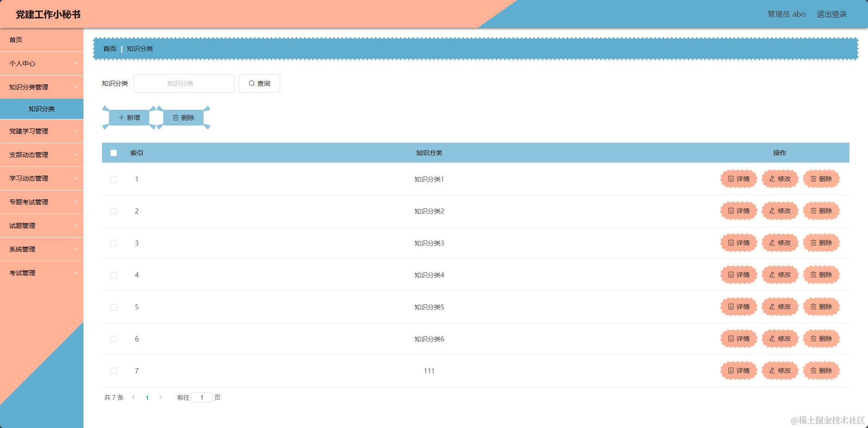Tick the checkbox of row 4
868x428 pixels.
coord(114,275)
